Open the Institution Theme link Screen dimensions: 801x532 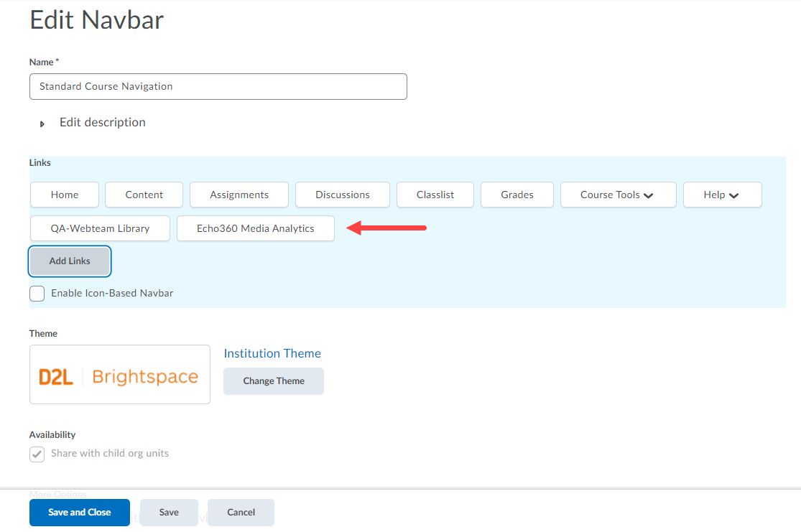272,353
